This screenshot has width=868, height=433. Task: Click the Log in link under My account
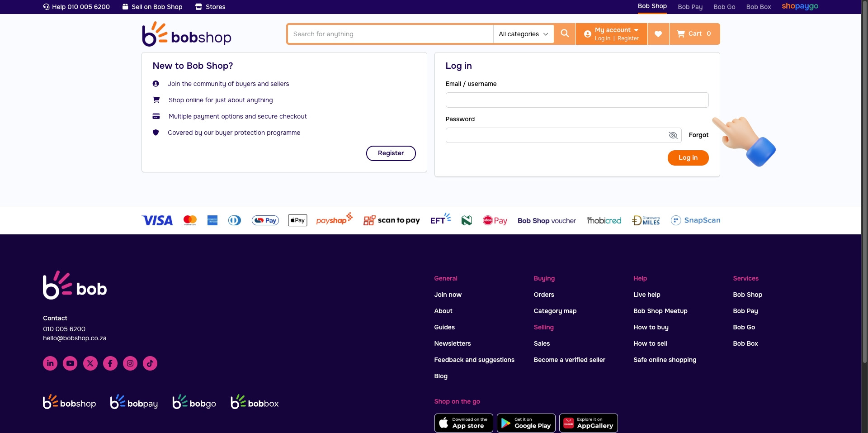(x=603, y=38)
